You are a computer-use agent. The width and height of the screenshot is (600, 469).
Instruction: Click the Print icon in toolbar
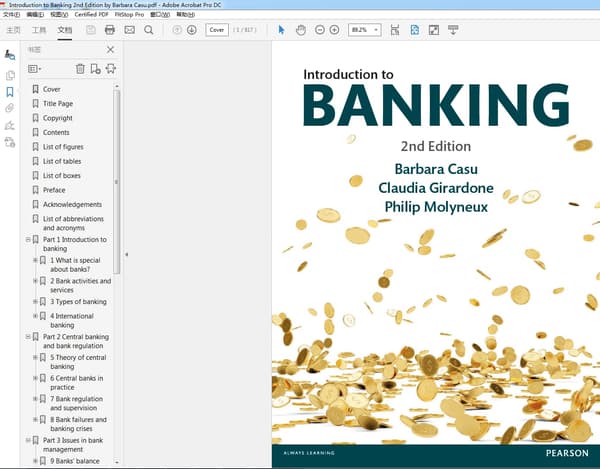[110, 30]
